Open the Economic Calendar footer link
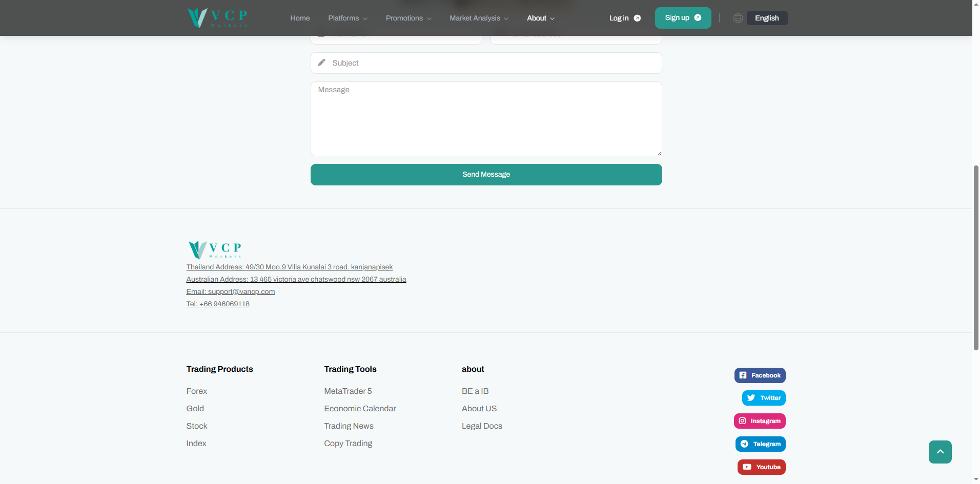The width and height of the screenshot is (980, 484). click(360, 409)
